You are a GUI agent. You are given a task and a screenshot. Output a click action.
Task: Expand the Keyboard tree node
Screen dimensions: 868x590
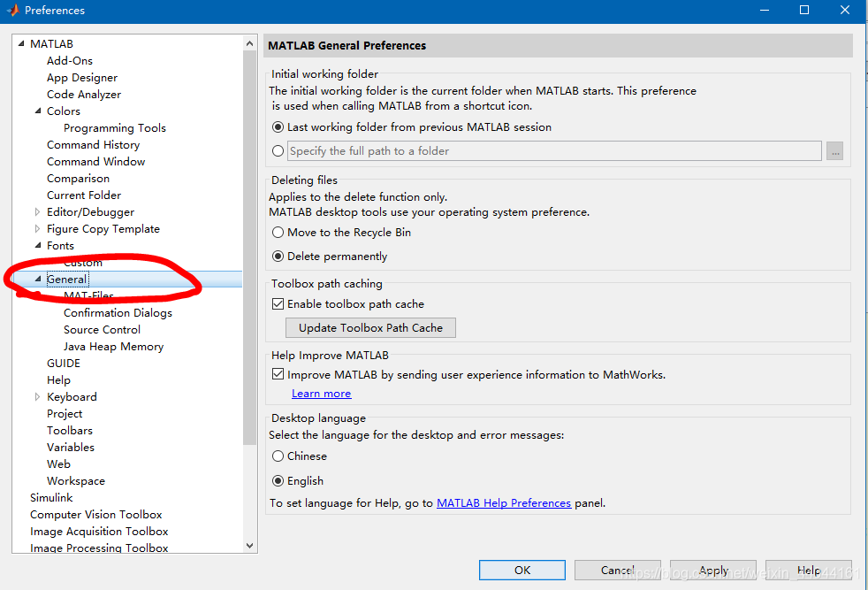tap(38, 396)
